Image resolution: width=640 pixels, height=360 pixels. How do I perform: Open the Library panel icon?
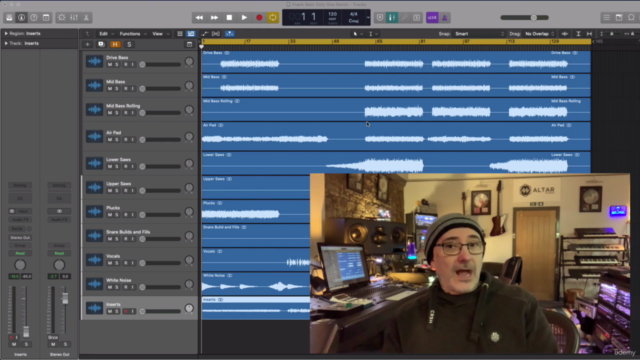click(x=9, y=18)
